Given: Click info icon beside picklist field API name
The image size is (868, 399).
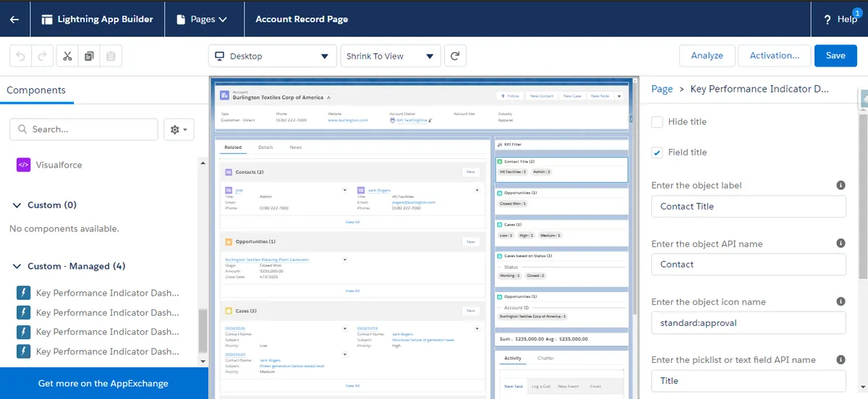Looking at the screenshot, I should coord(841,359).
